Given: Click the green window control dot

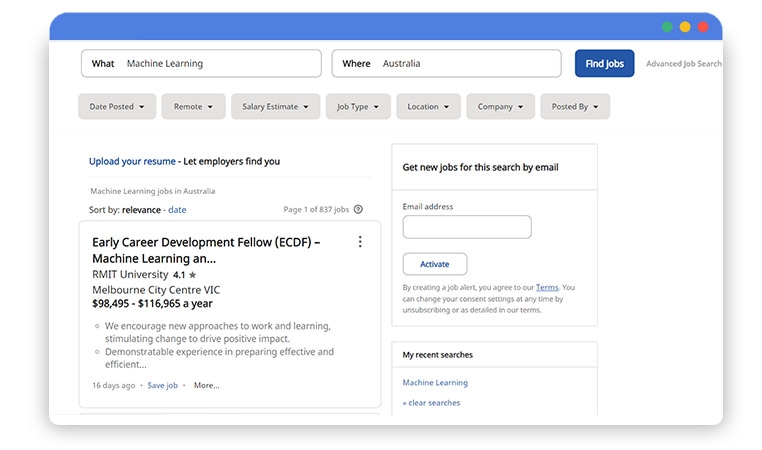Looking at the screenshot, I should point(667,27).
